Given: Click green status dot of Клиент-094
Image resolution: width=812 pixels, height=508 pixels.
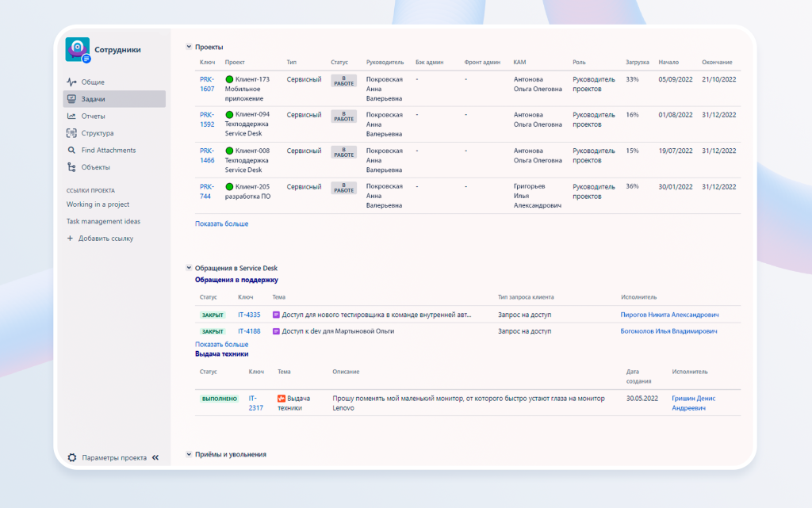Looking at the screenshot, I should click(229, 115).
